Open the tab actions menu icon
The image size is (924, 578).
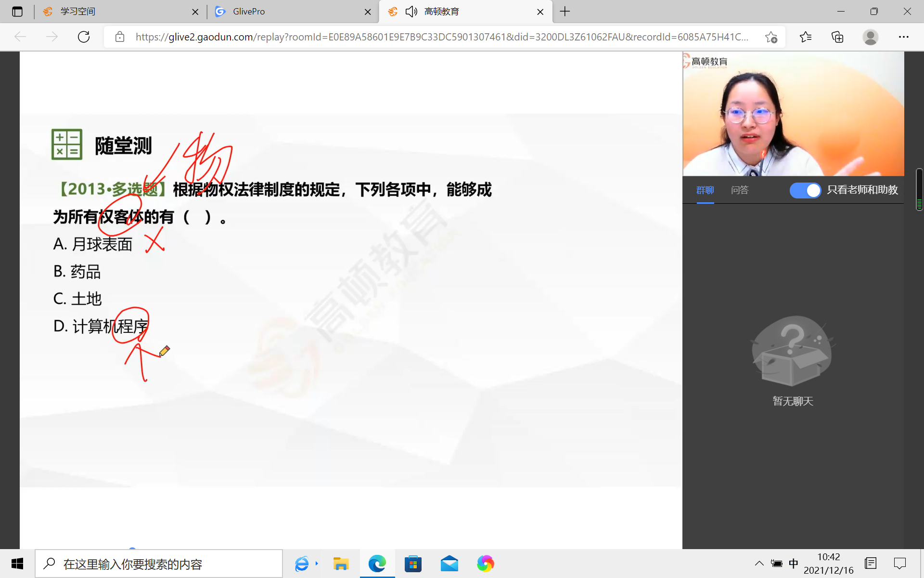tap(17, 12)
